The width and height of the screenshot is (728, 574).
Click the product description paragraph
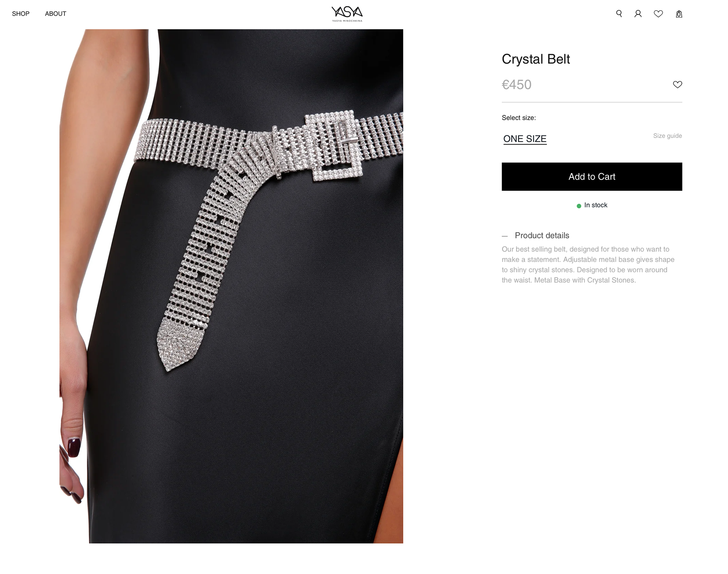click(588, 265)
